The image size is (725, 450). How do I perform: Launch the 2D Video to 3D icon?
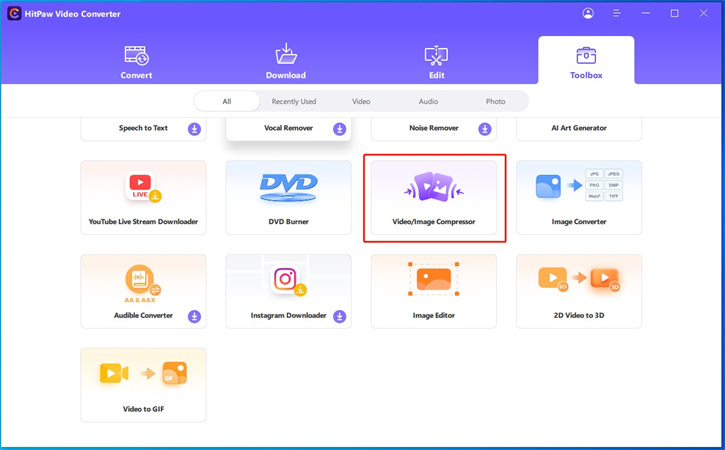tap(579, 280)
